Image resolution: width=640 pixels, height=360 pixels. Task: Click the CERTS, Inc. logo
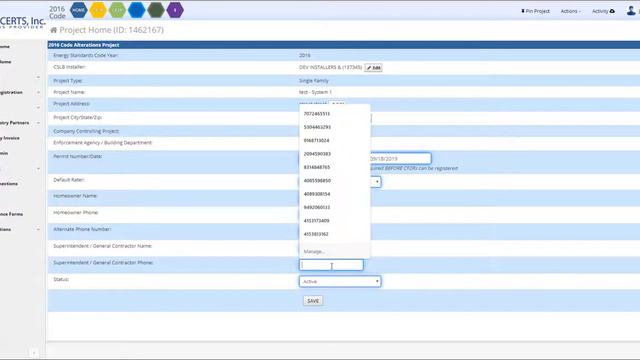point(22,22)
